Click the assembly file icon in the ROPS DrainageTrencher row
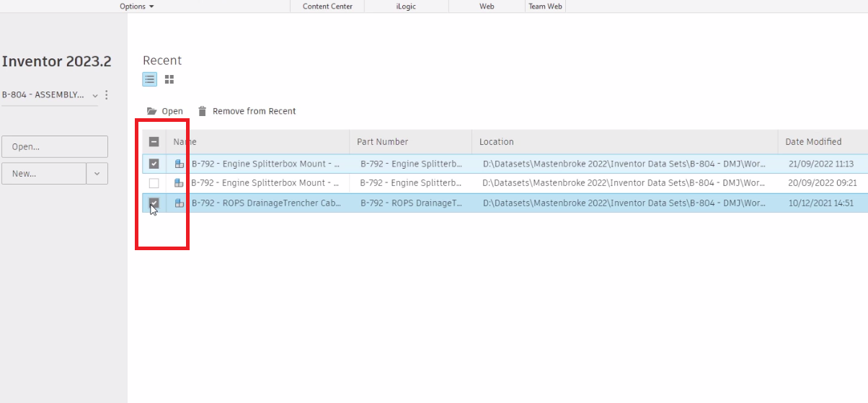This screenshot has height=403, width=868. (x=180, y=203)
